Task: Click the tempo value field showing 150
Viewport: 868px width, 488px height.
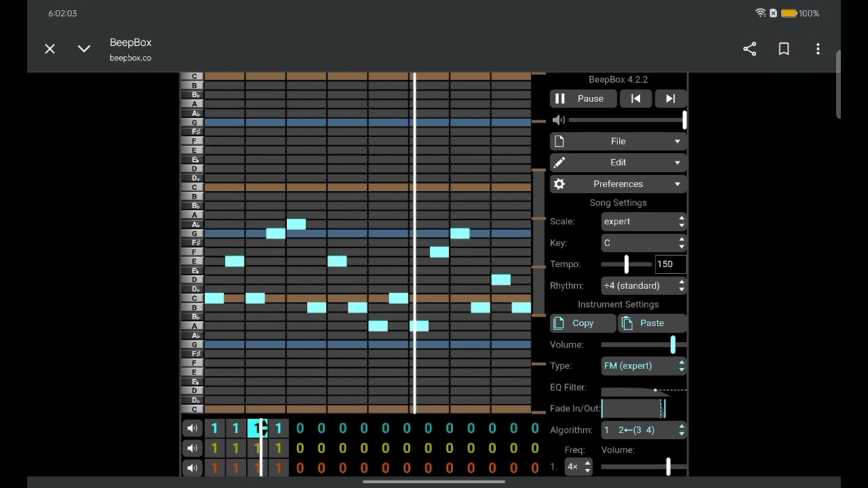Action: [671, 264]
